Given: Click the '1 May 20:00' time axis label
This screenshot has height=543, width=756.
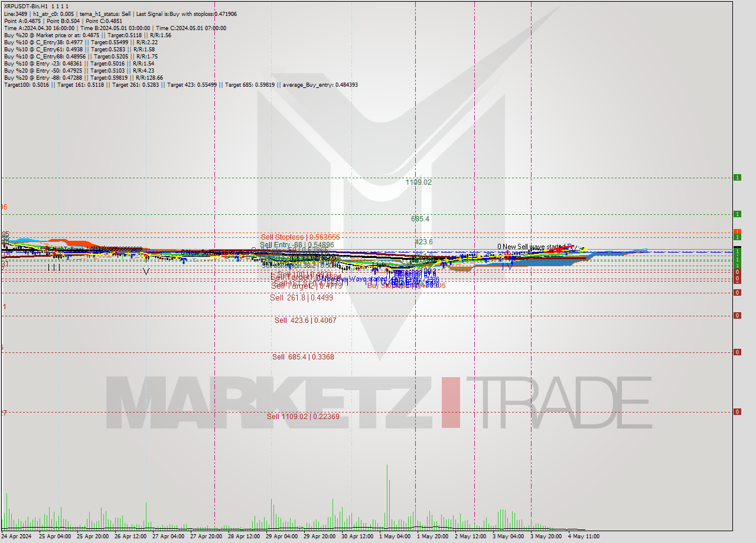Looking at the screenshot, I should [432, 537].
